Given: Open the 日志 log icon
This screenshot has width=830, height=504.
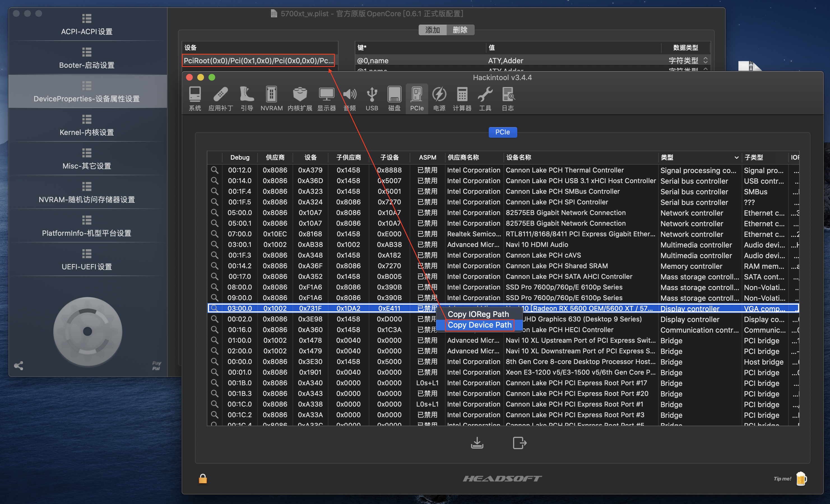Looking at the screenshot, I should (508, 99).
